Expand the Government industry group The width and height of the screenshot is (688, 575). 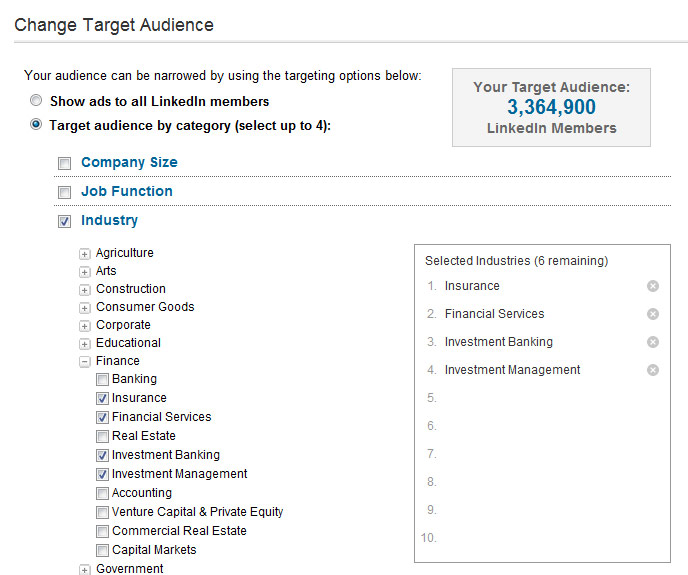tap(85, 569)
